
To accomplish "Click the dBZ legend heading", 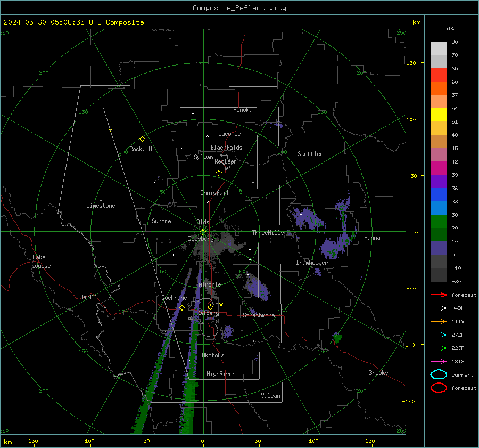I will [451, 28].
